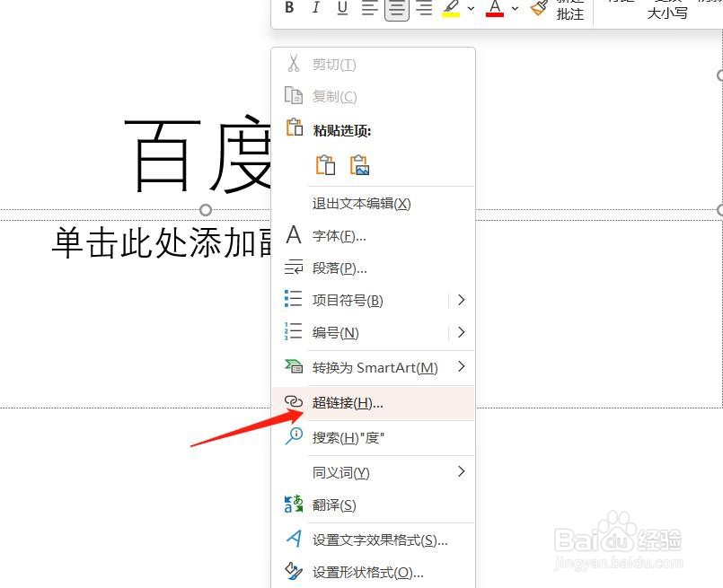
Task: Click the hyperlink chain icon
Action: click(294, 402)
